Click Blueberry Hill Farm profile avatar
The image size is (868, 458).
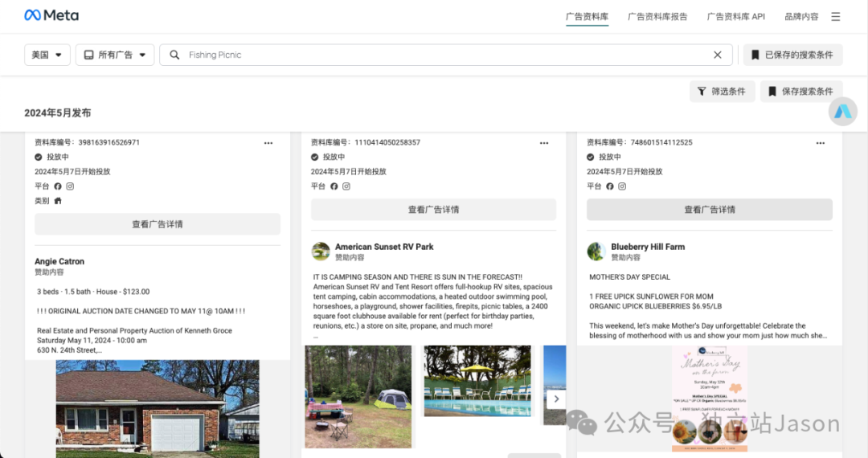tap(596, 251)
